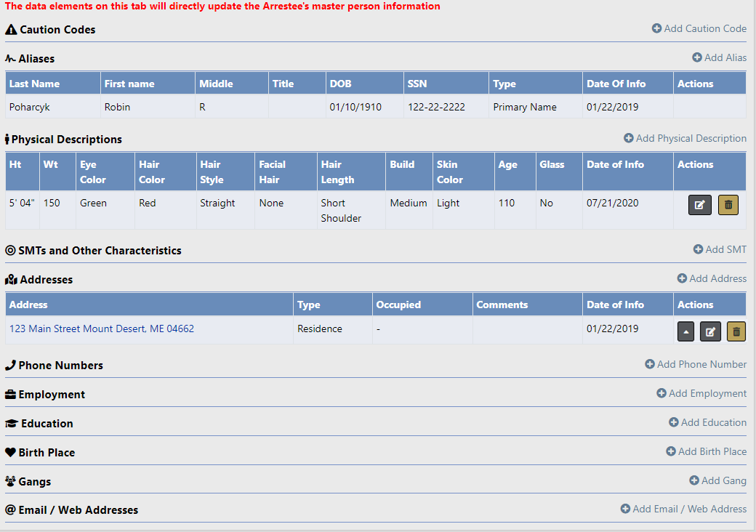Delete the Residence address row

tap(736, 332)
